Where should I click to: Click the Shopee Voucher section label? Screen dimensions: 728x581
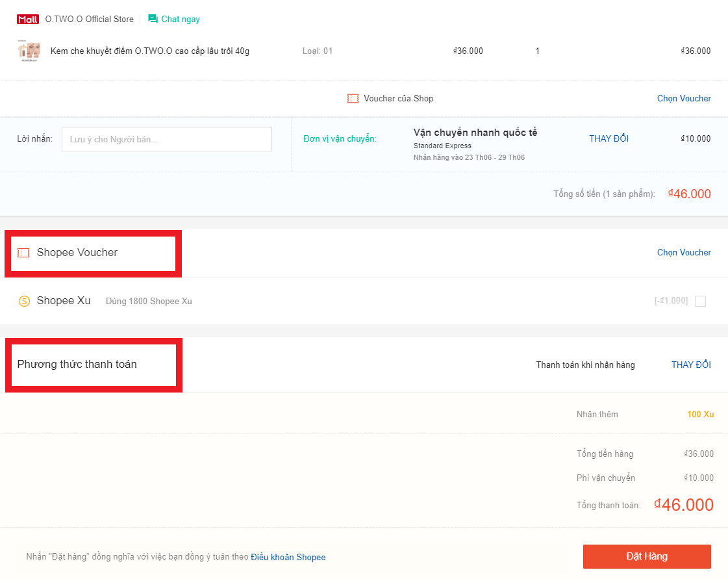(x=77, y=253)
